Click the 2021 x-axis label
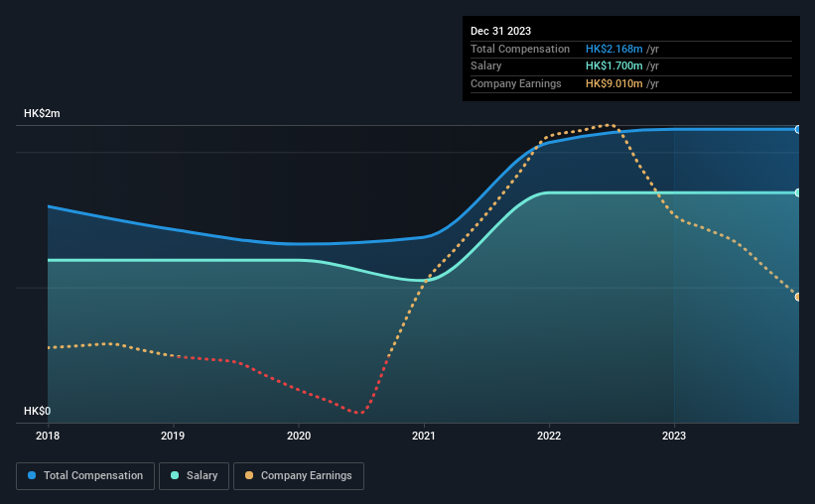 (424, 436)
